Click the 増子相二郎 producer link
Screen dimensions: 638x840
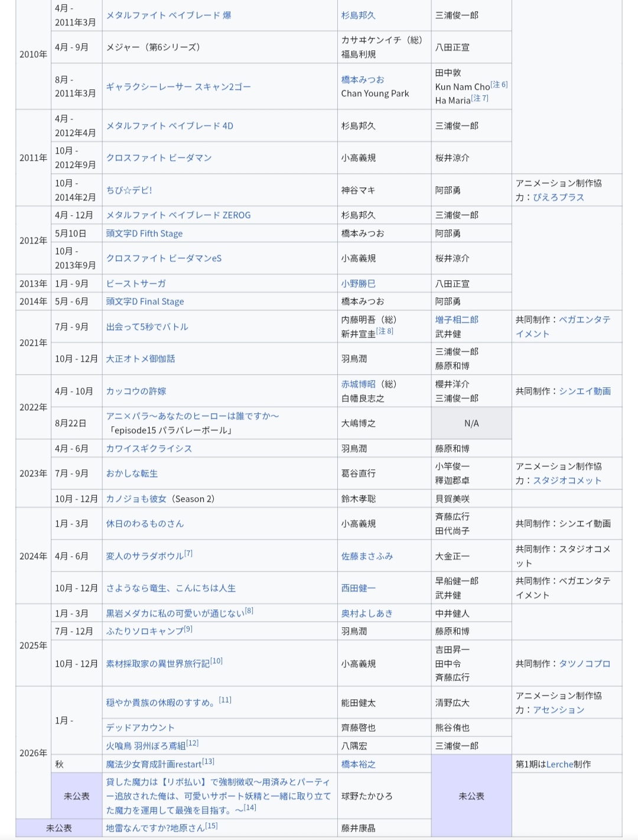457,319
